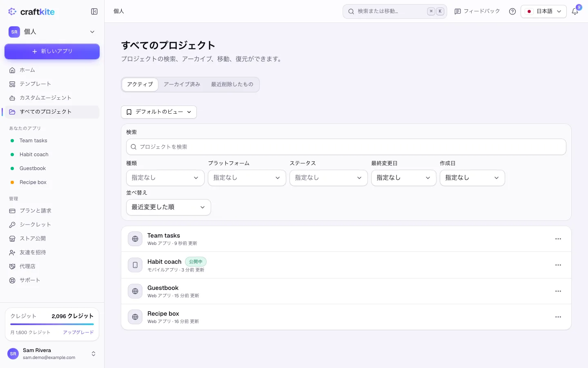Open プランと請求 in the sidebar
Image resolution: width=588 pixels, height=368 pixels.
[52, 211]
